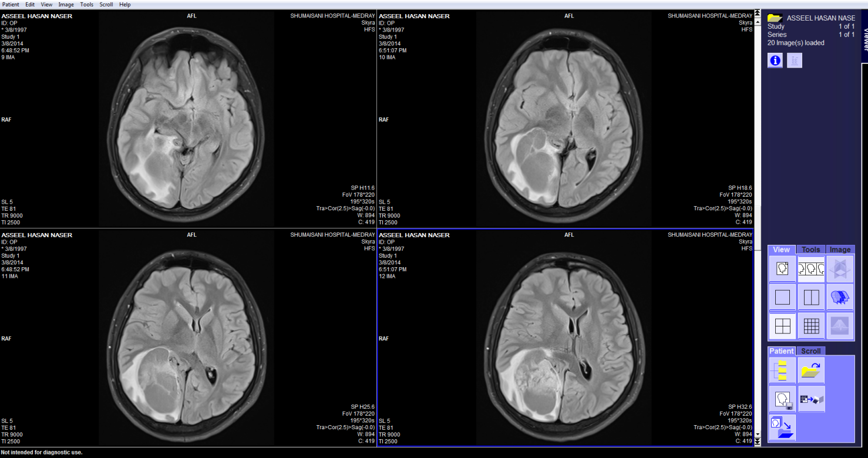This screenshot has height=458, width=868.
Task: Click the yellow patient folder icon
Action: pos(775,18)
